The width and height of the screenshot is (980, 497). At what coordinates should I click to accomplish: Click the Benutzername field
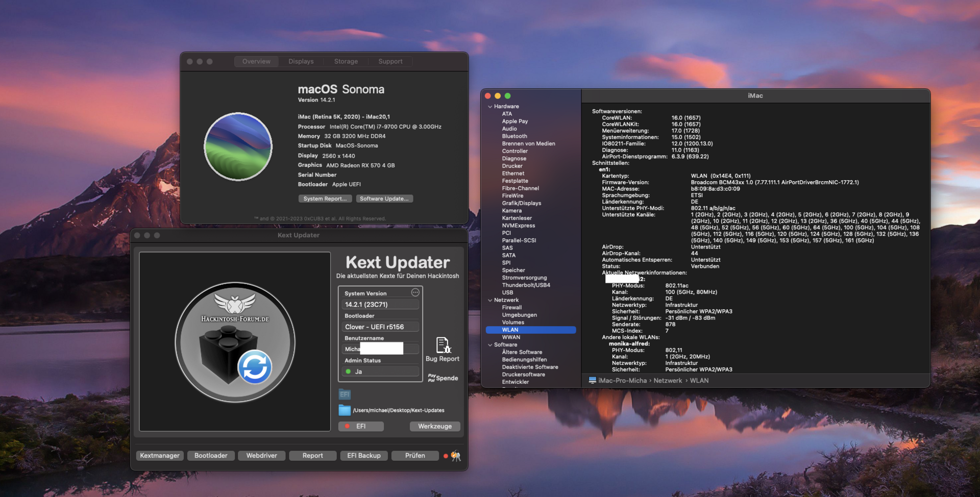tap(381, 349)
